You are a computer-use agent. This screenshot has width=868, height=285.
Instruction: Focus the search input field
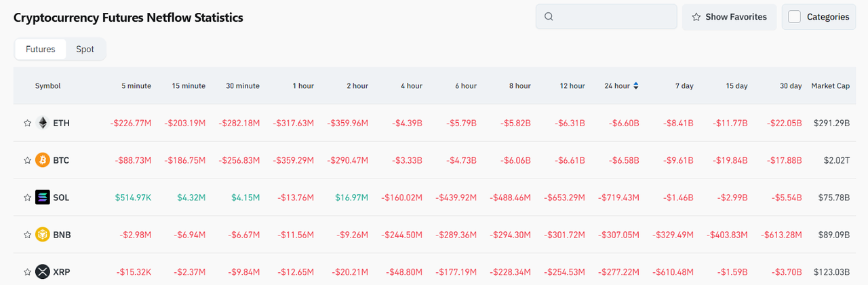point(614,17)
